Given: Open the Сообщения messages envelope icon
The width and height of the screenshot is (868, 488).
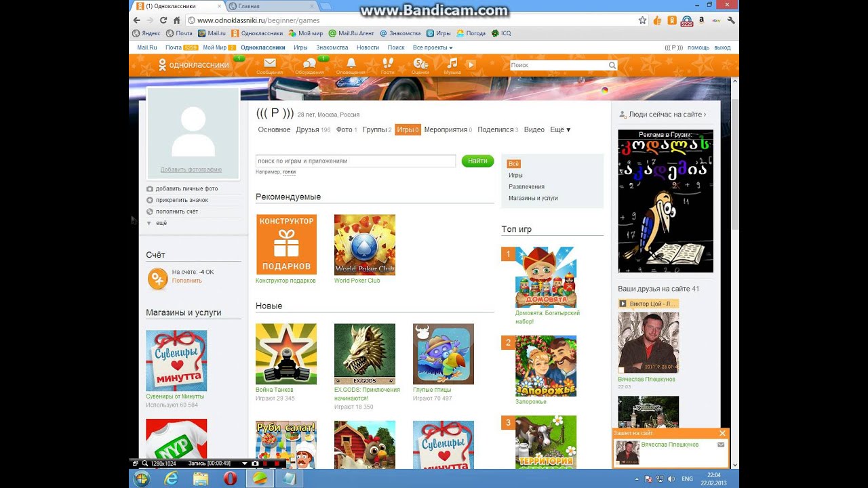Looking at the screenshot, I should (270, 63).
